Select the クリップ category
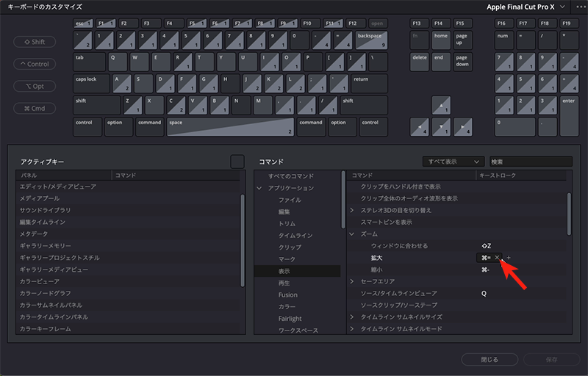Image resolution: width=588 pixels, height=376 pixels. click(290, 247)
